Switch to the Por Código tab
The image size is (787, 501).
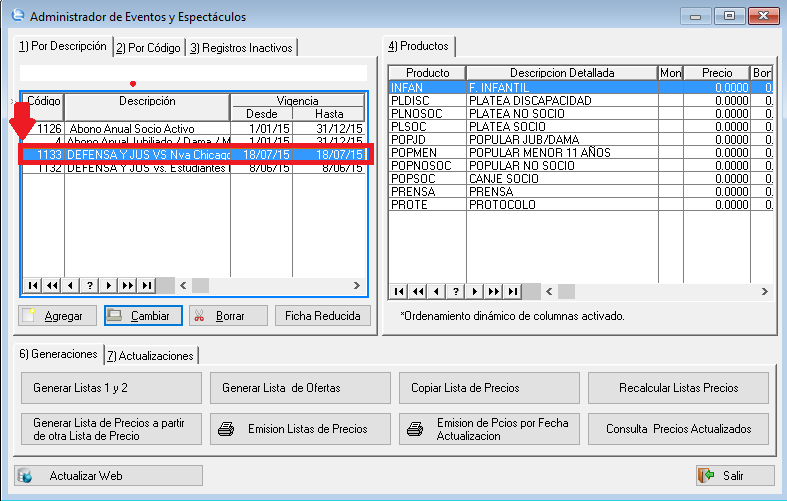(x=148, y=48)
